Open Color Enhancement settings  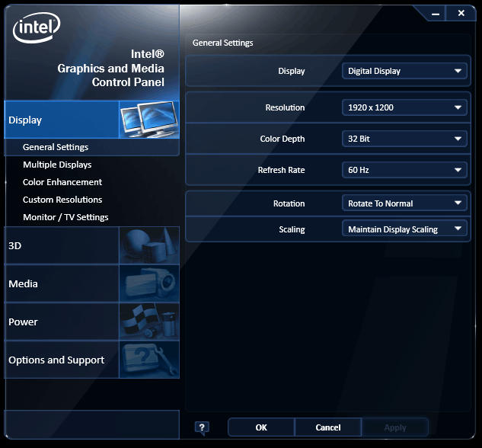pos(62,182)
